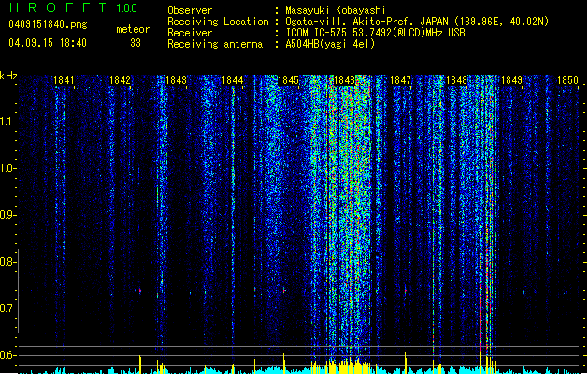Viewport: 588px width, 374px height.
Task: Click the 1843 time marker
Action: click(x=176, y=80)
